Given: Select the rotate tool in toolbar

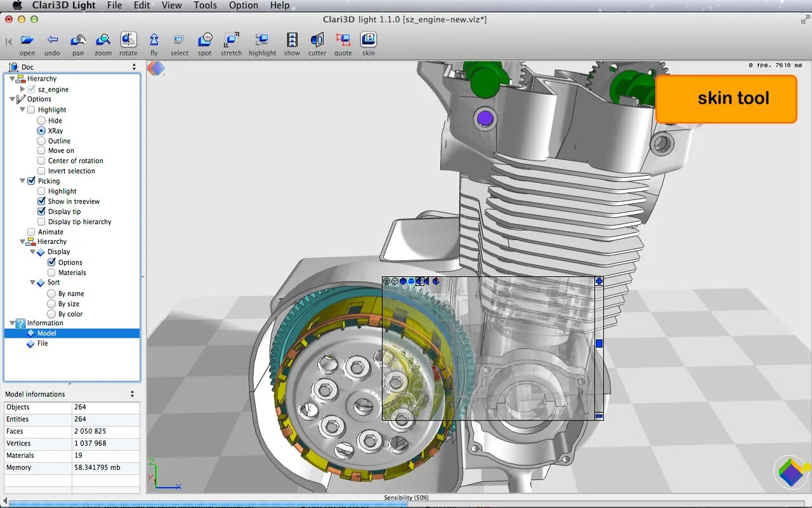Looking at the screenshot, I should 128,41.
